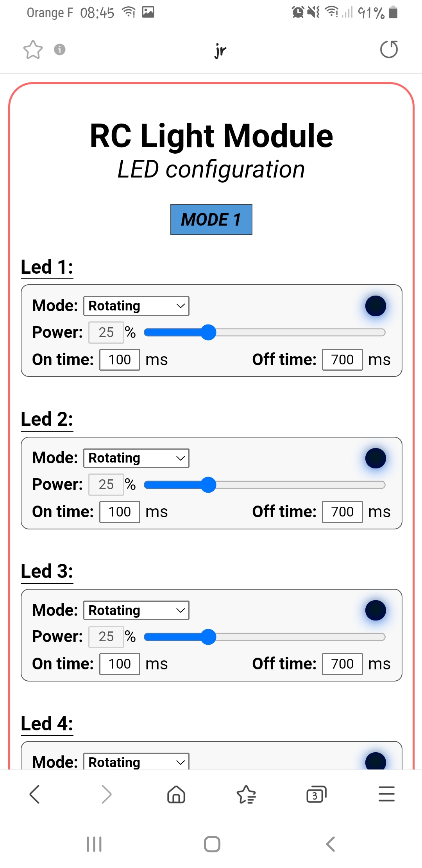Viewport: 422px width, 868px height.
Task: Click the Led 3 power slider handle
Action: pyautogui.click(x=209, y=637)
